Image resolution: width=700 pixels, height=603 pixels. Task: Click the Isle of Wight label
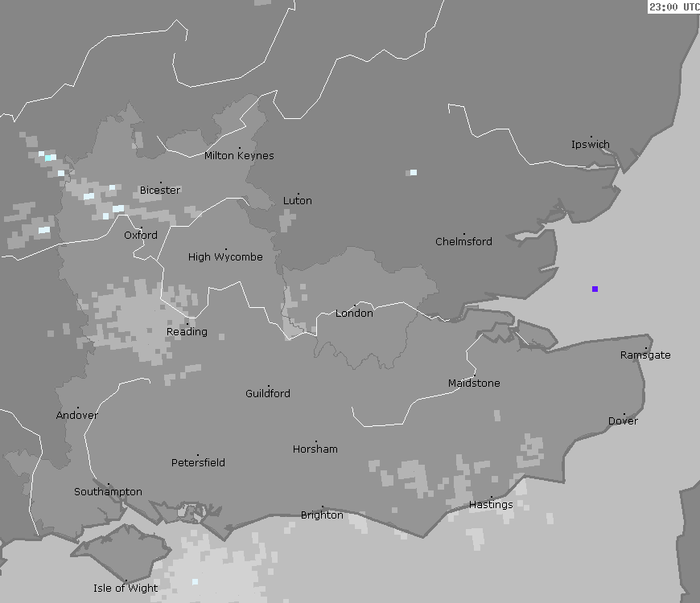tap(126, 588)
